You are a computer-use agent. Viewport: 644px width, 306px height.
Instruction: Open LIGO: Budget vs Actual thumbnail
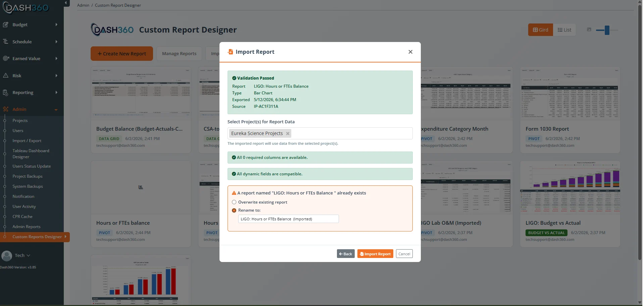coord(570,187)
